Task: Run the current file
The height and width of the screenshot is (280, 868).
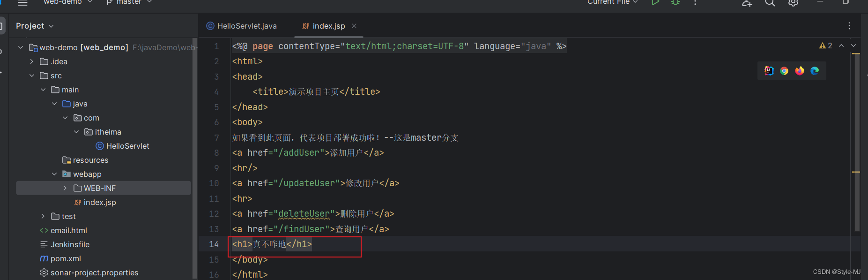Action: [655, 2]
